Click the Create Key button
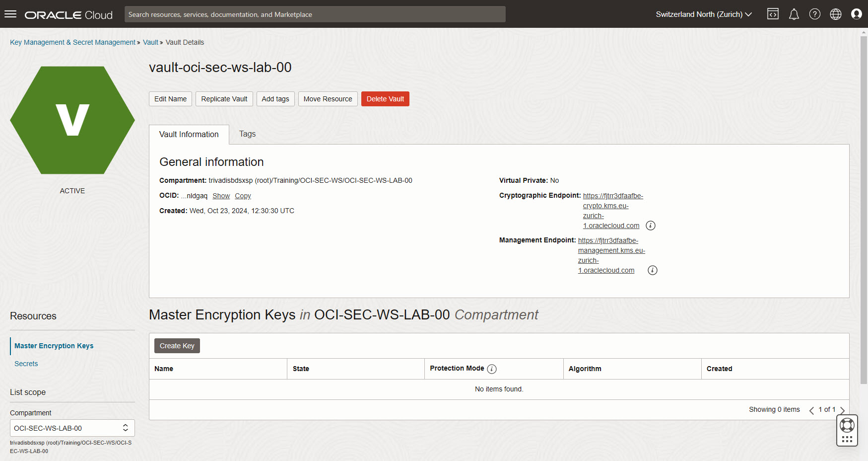 point(177,346)
